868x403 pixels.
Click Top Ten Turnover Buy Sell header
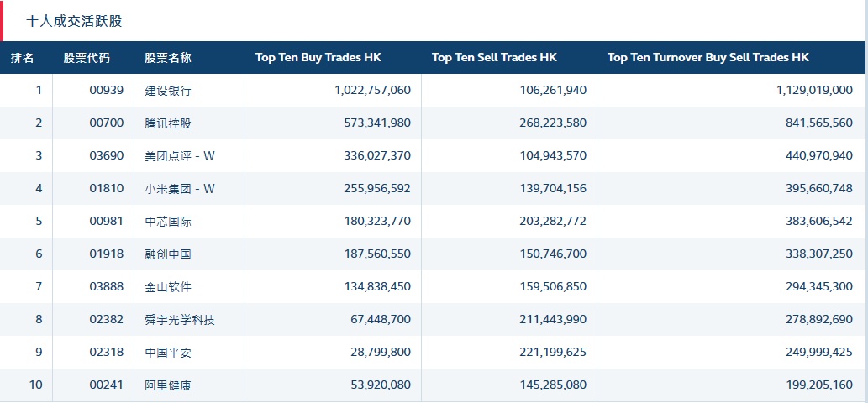click(x=708, y=58)
